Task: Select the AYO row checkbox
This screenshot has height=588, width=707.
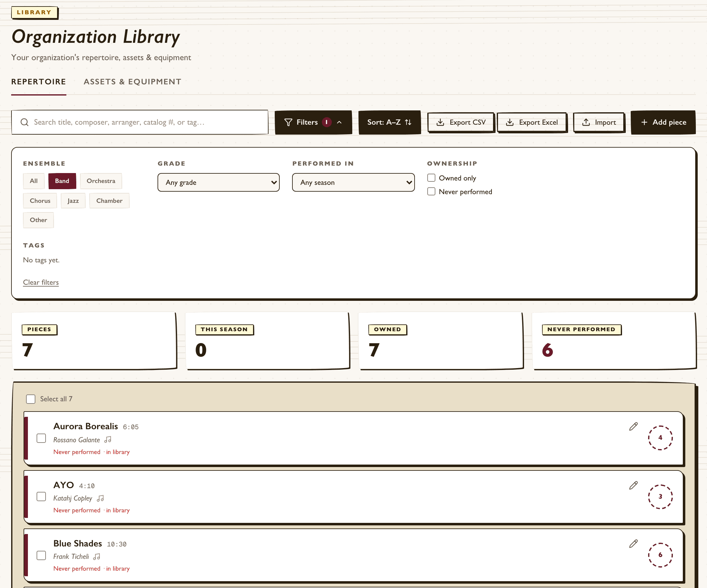Action: (x=42, y=497)
